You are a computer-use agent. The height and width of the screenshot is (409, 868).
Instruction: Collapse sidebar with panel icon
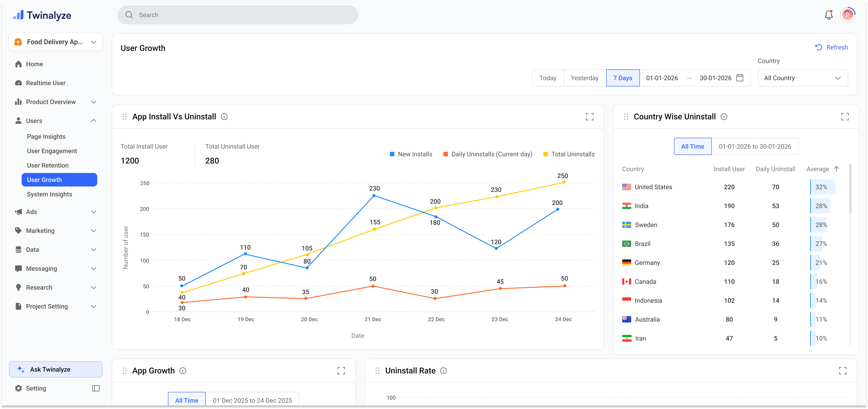click(x=96, y=388)
